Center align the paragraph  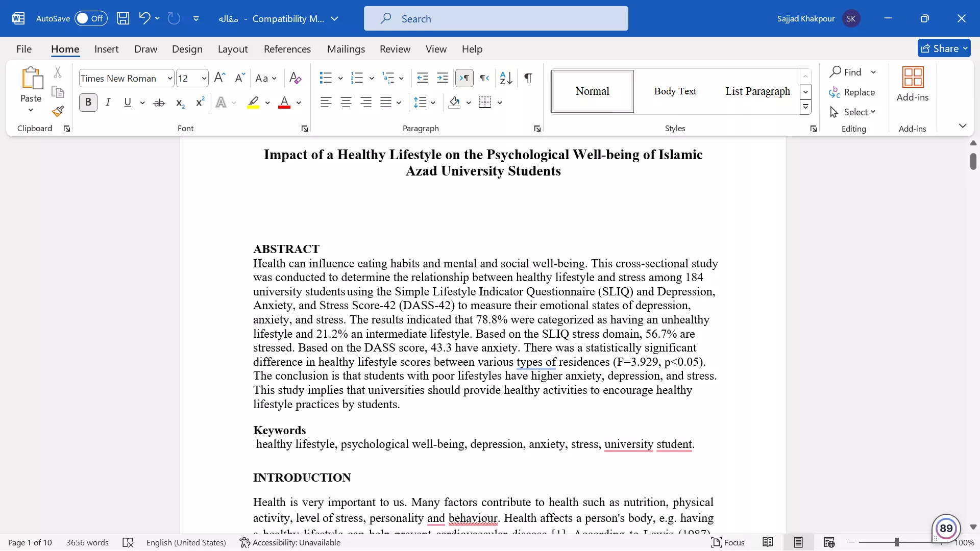[x=346, y=103]
